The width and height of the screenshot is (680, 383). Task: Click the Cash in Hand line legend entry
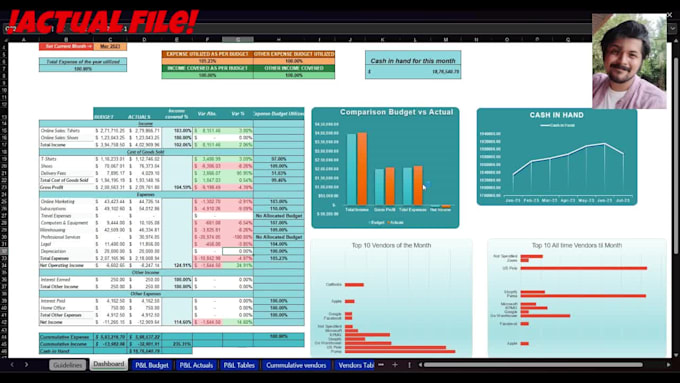tap(557, 125)
